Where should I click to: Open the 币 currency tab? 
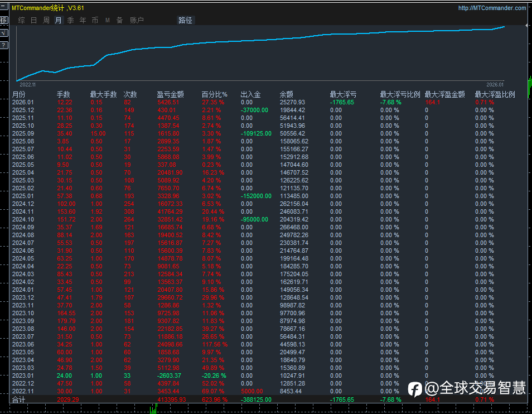click(95, 20)
